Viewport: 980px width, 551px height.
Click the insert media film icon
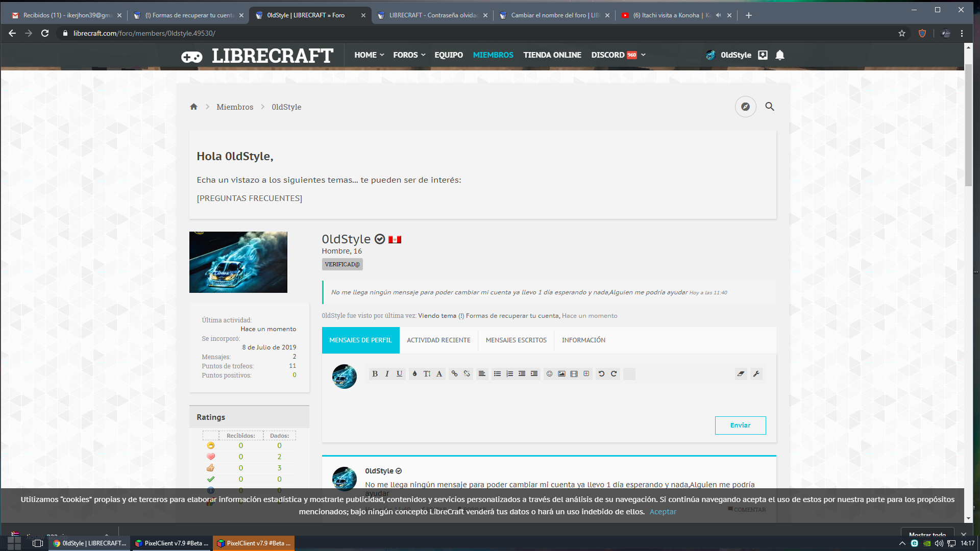(574, 374)
